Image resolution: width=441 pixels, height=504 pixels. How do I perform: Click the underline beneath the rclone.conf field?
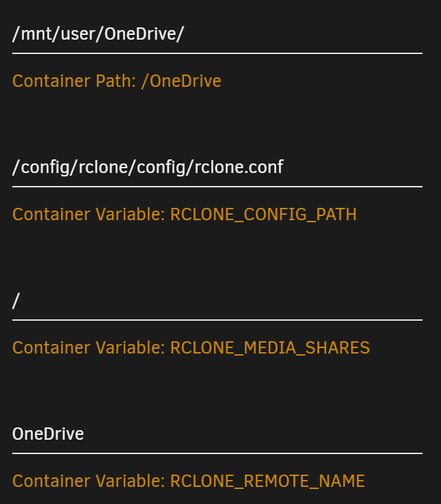pos(217,187)
